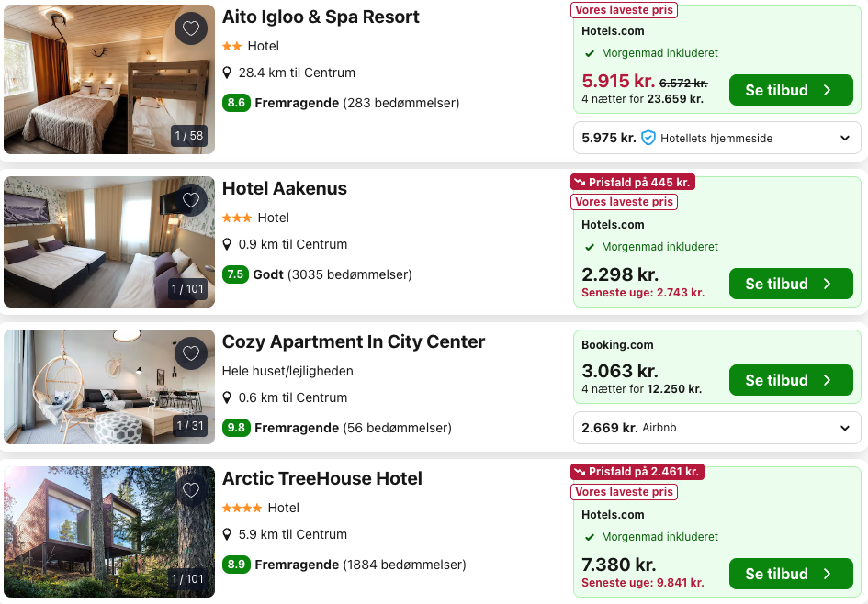Click shield icon next to Hotellets hjemmeside

(x=648, y=139)
